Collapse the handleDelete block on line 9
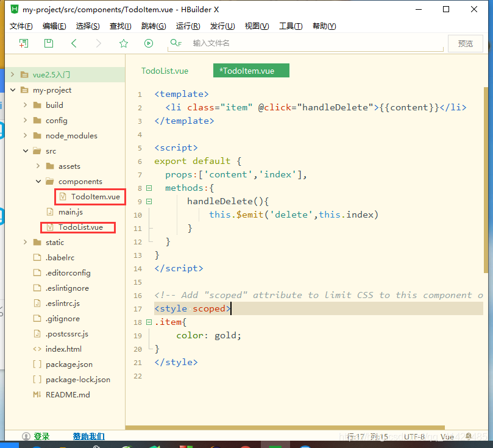The image size is (493, 448). click(x=149, y=201)
